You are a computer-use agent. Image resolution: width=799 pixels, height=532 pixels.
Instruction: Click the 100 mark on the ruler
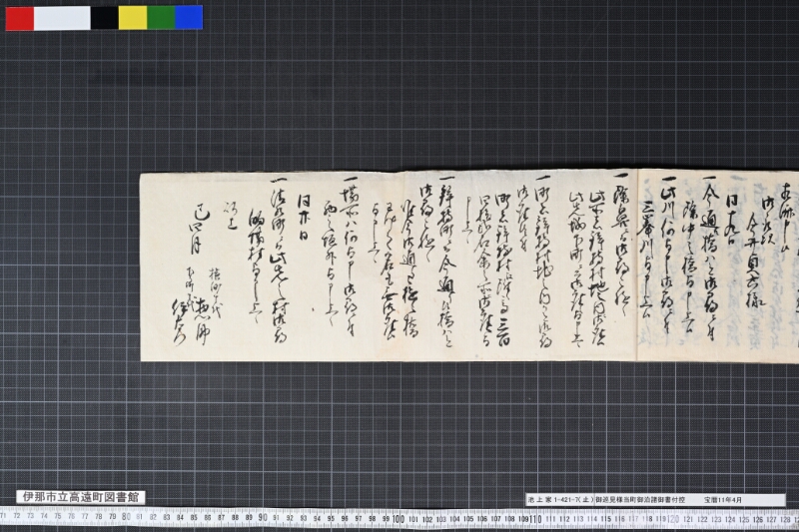(x=398, y=519)
